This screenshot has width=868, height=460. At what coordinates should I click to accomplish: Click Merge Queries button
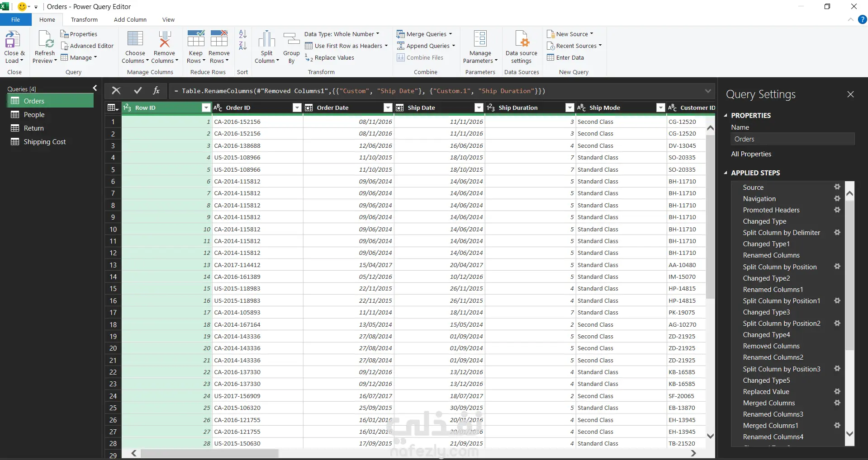tap(424, 34)
